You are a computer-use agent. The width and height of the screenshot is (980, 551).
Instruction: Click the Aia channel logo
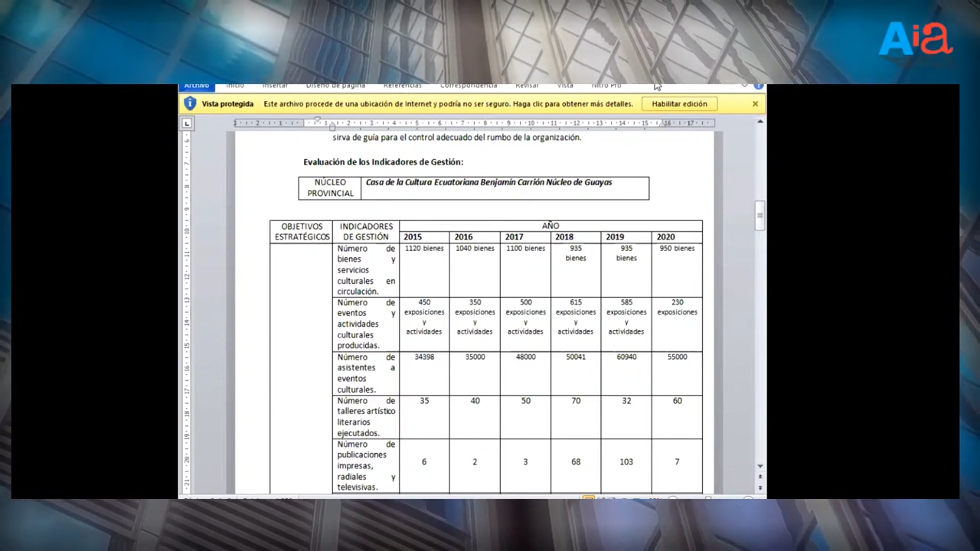(x=916, y=39)
